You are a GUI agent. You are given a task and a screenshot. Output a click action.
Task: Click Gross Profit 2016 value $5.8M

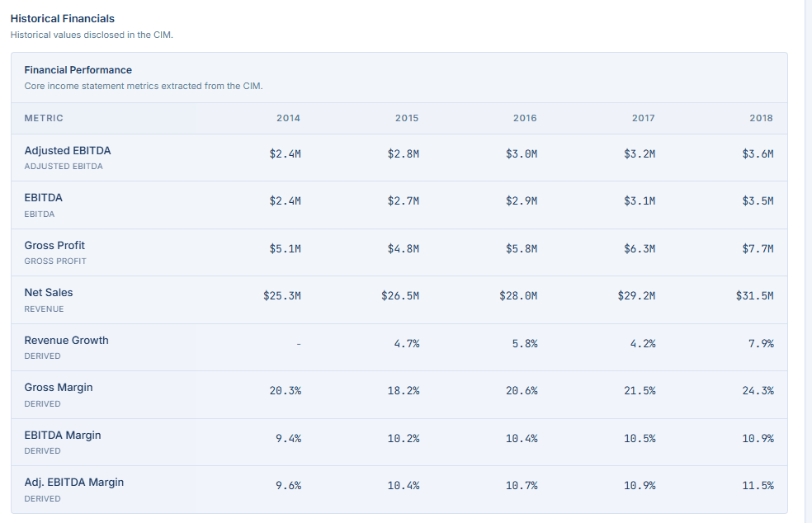tap(521, 248)
